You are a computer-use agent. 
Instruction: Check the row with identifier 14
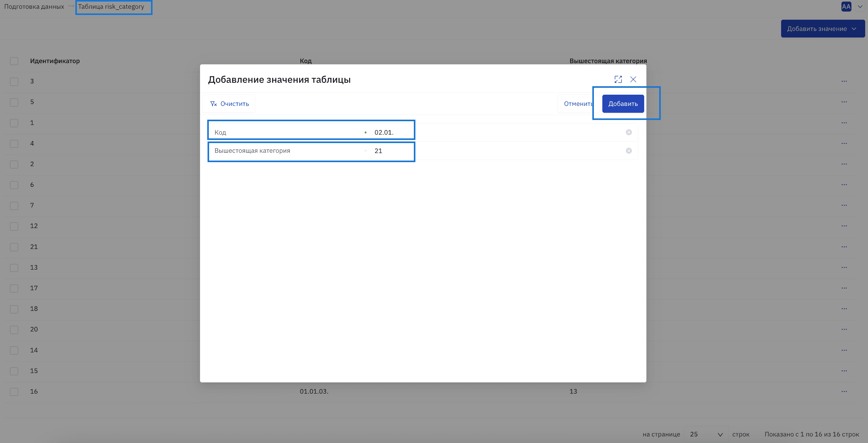coord(14,350)
